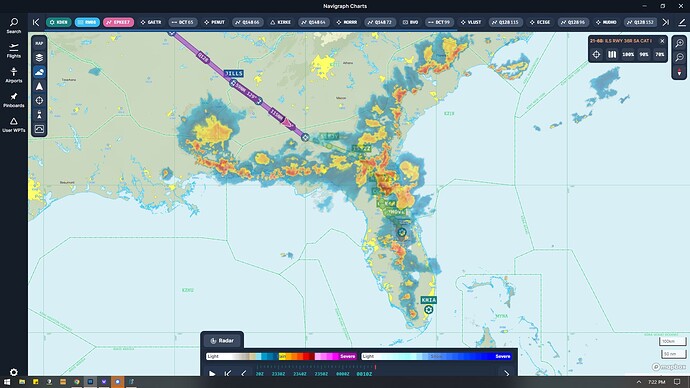The width and height of the screenshot is (690, 388).
Task: Toggle the aircraft position arrow button
Action: coord(39,86)
